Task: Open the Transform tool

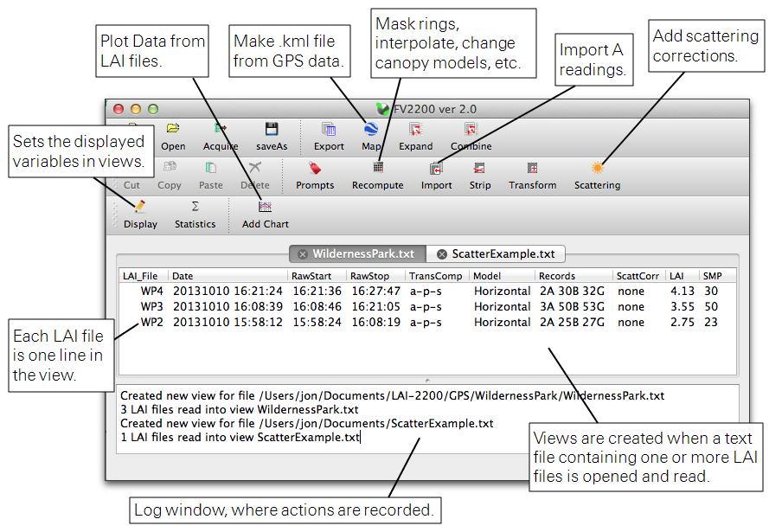Action: coord(532,173)
